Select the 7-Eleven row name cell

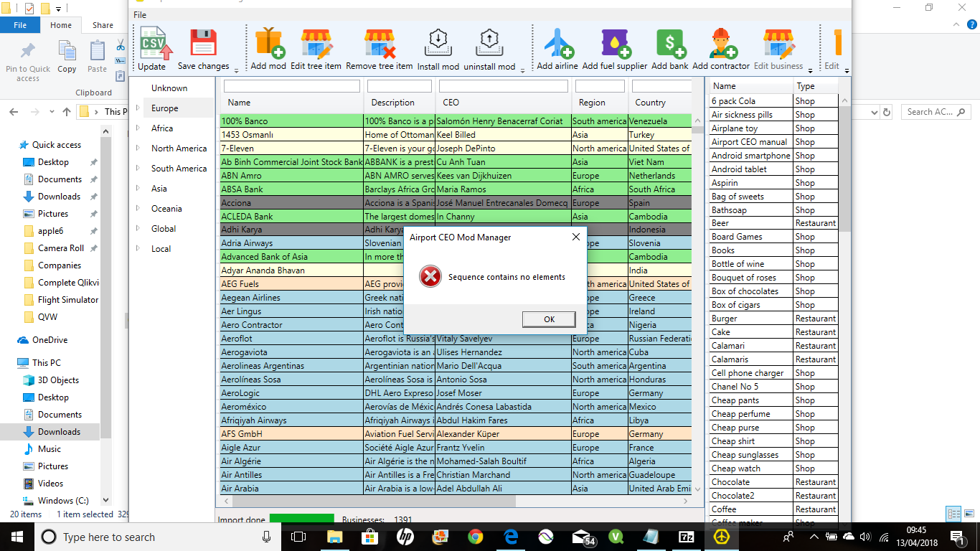[x=292, y=149]
